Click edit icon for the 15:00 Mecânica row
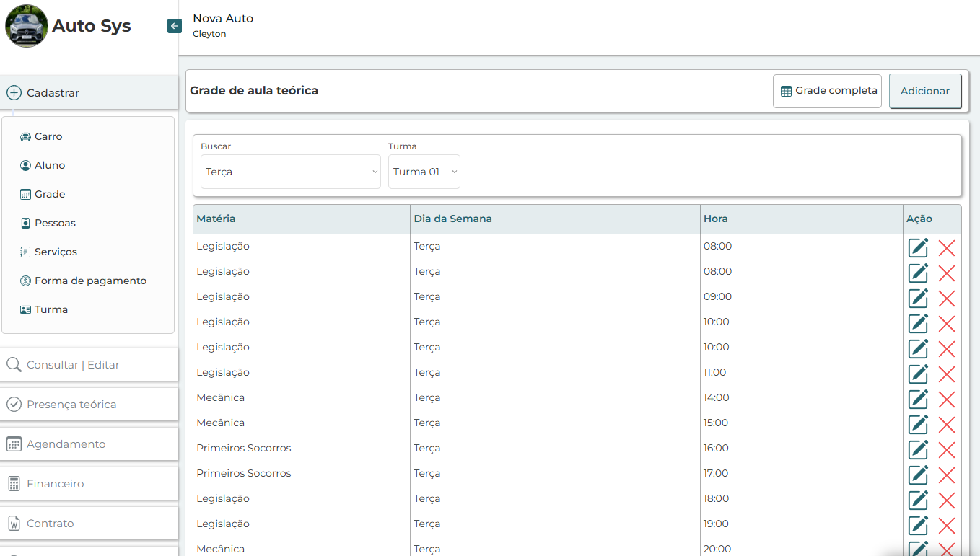This screenshot has width=980, height=556. pos(918,424)
